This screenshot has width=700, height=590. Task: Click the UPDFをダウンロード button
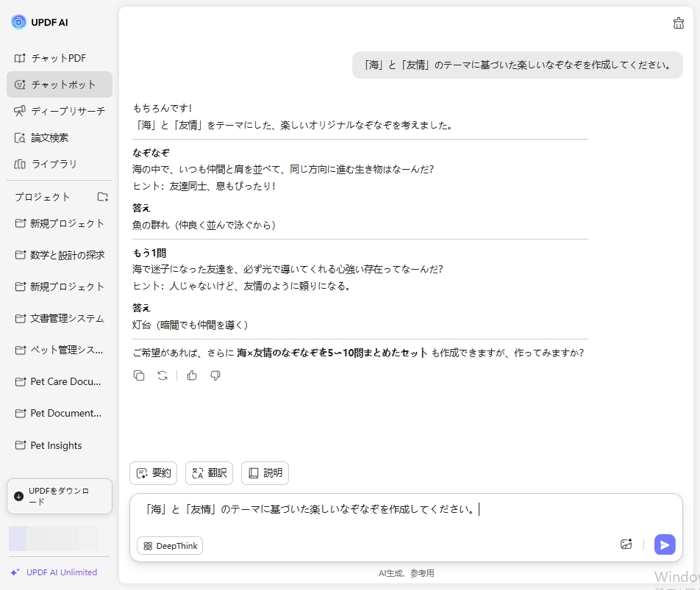coord(60,497)
